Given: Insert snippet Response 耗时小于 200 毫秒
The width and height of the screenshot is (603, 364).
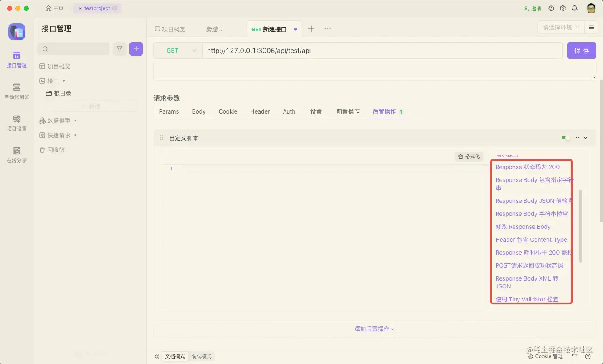Looking at the screenshot, I should [x=533, y=253].
